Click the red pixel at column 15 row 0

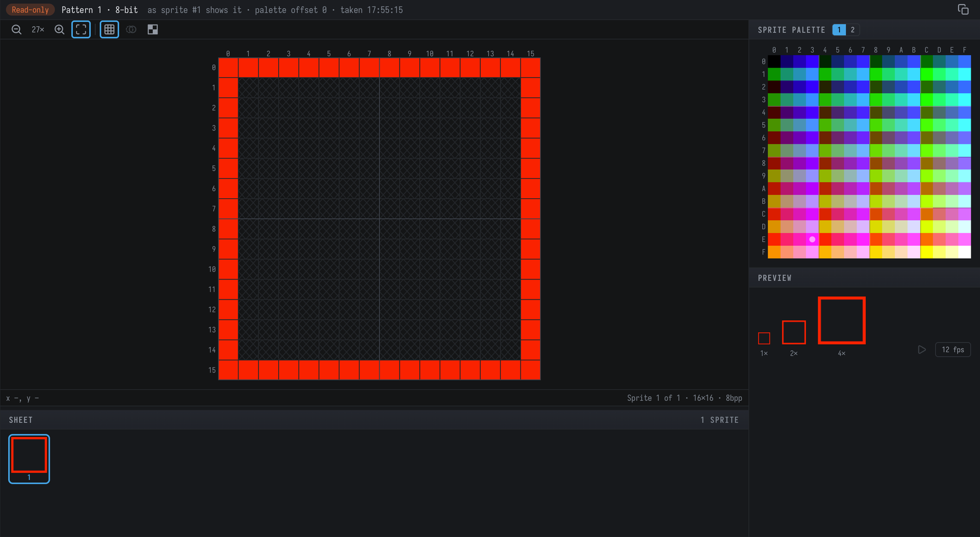coord(531,68)
